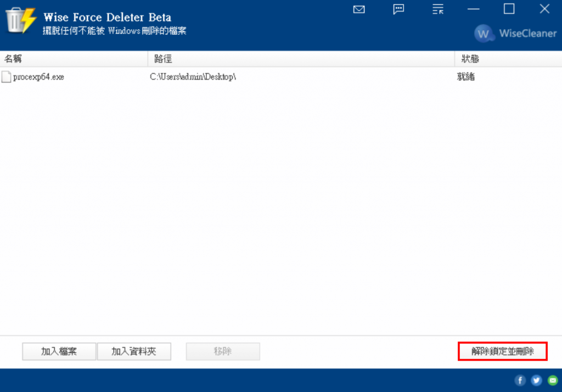Open the feedback chat bubble icon
The width and height of the screenshot is (562, 392).
(398, 9)
